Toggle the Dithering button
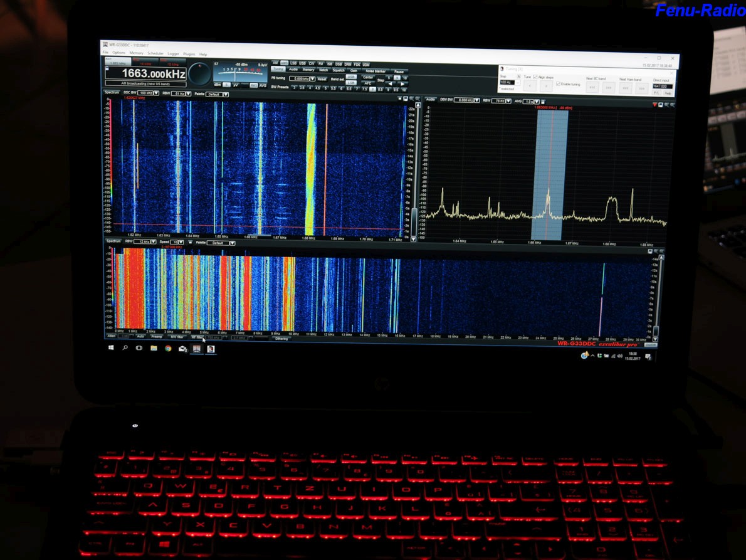 pos(281,338)
